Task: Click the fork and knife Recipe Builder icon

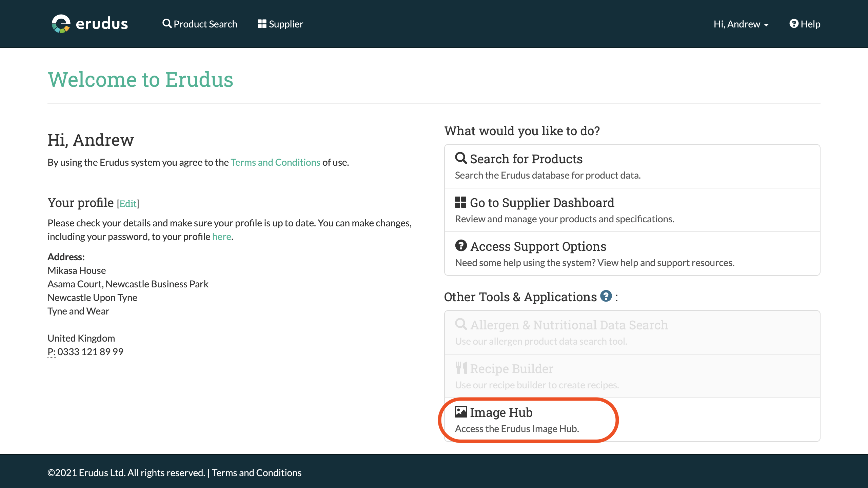Action: tap(461, 368)
